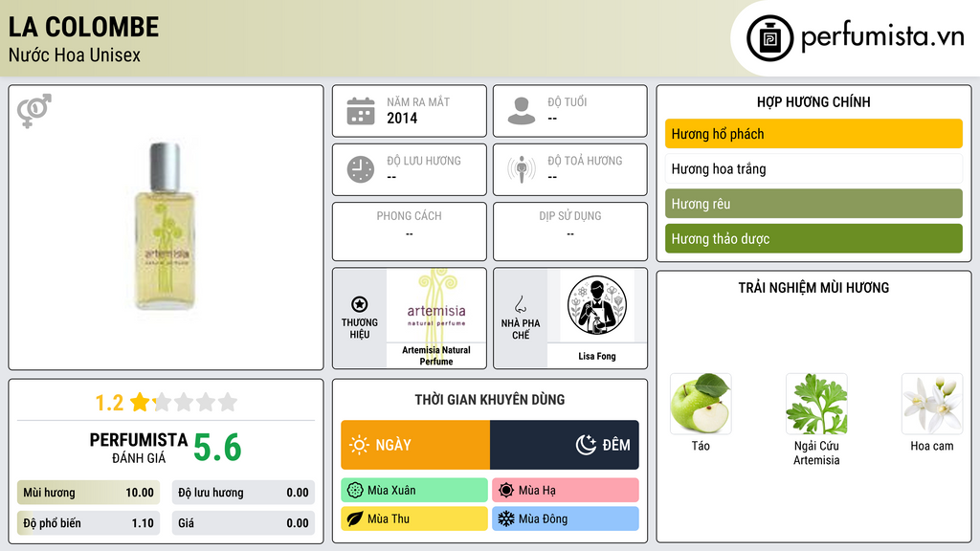This screenshot has height=551, width=980.
Task: Choose the Mùa Đông season chip
Action: (566, 518)
